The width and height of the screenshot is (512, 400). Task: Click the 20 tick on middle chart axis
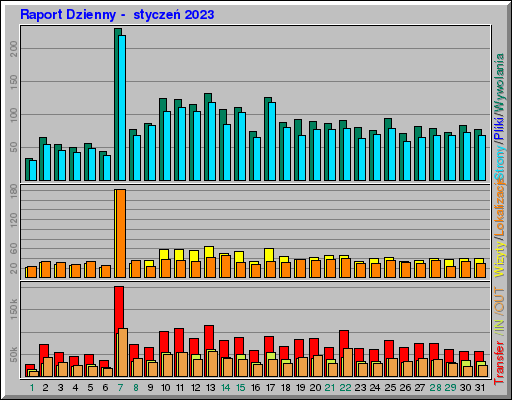14,268
